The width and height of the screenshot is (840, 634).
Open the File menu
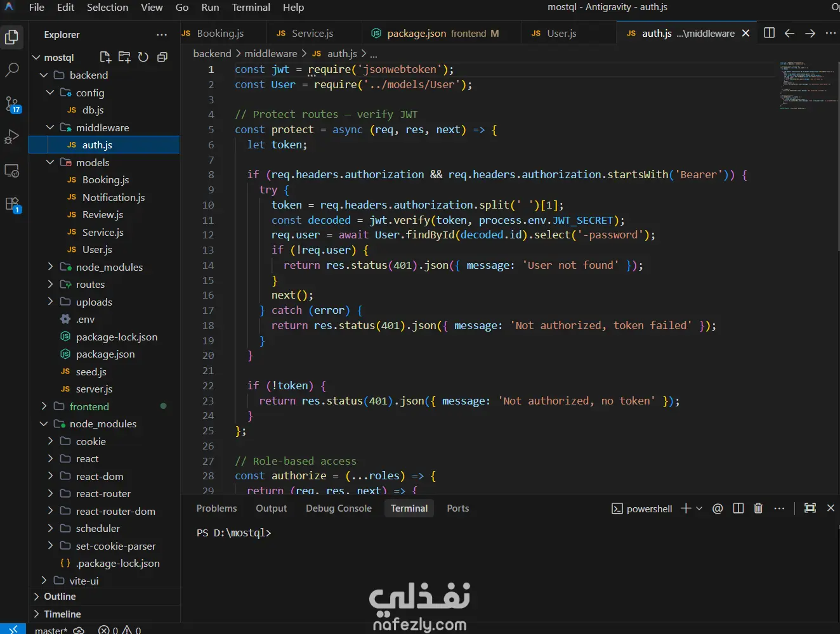(x=37, y=8)
